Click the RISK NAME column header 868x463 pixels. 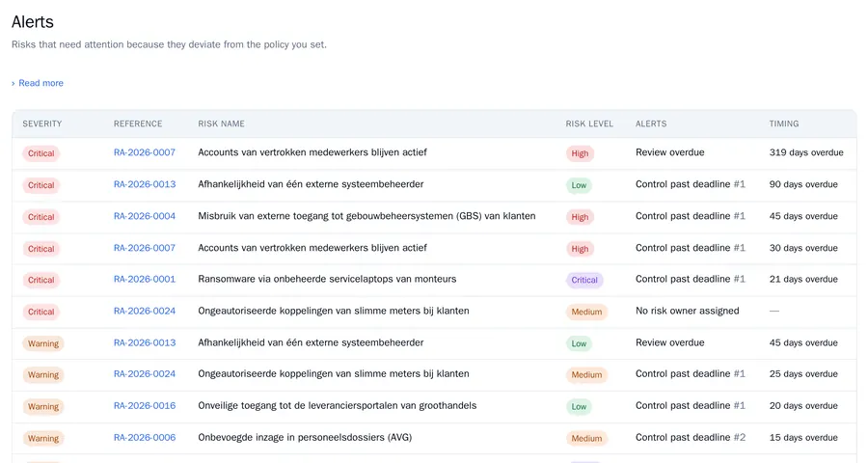click(222, 124)
